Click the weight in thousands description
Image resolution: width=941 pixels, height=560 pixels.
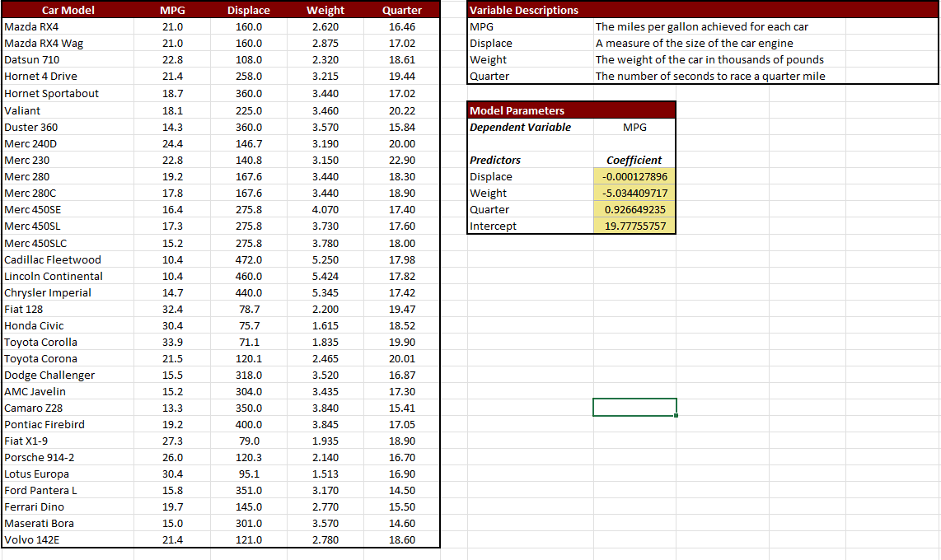(709, 60)
